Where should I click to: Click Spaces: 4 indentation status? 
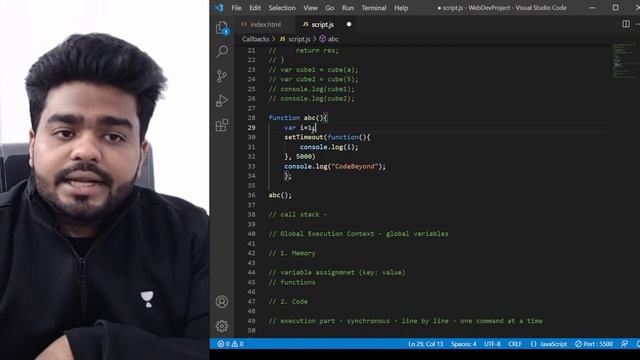tap(464, 344)
